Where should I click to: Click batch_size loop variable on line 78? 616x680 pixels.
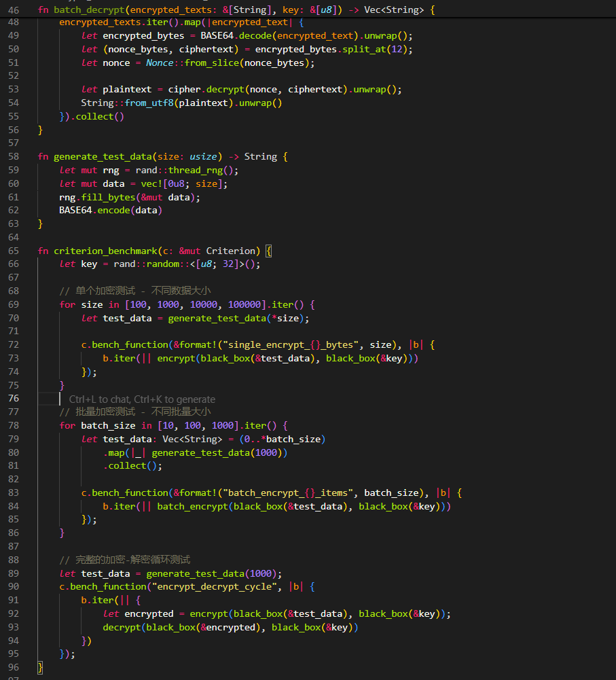coord(108,425)
